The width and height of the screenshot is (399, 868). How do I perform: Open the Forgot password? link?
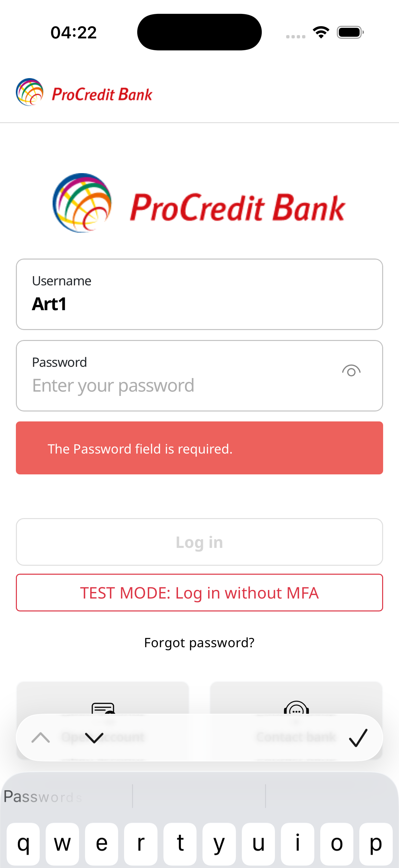click(199, 643)
